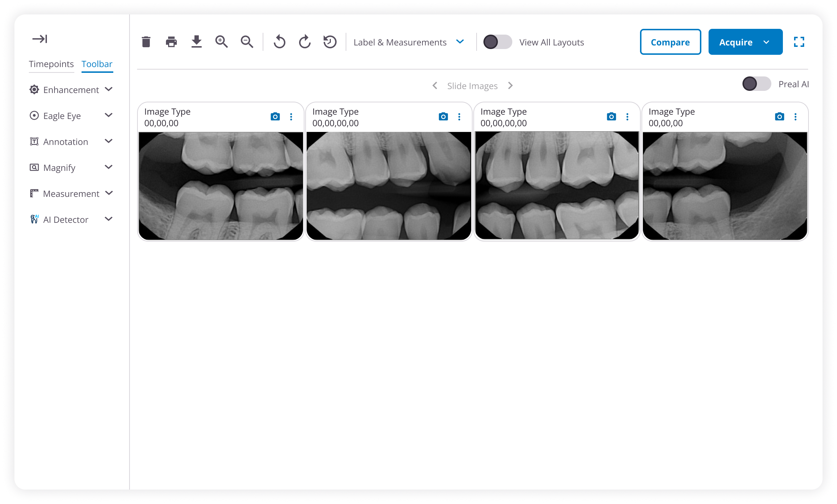Click the trash delete icon
The height and width of the screenshot is (504, 837).
click(x=146, y=42)
